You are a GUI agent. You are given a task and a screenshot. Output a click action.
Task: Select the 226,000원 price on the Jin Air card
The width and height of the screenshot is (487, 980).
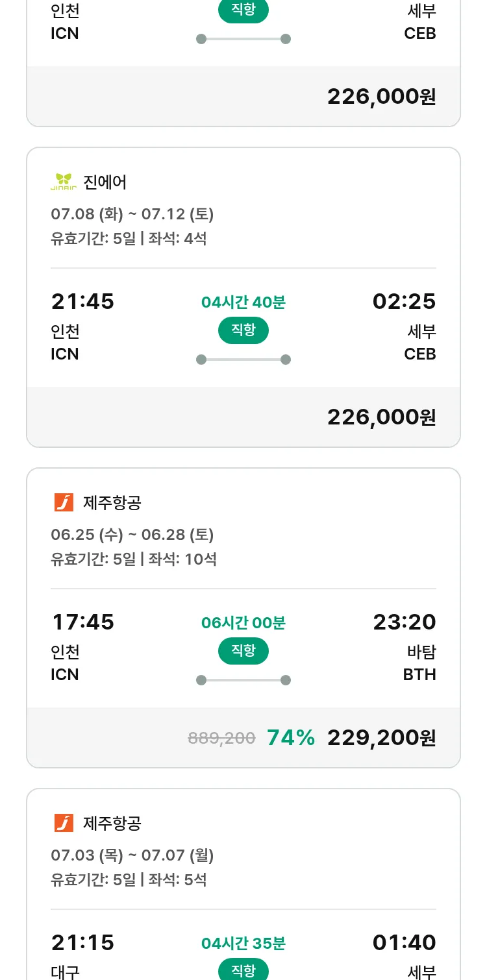381,417
